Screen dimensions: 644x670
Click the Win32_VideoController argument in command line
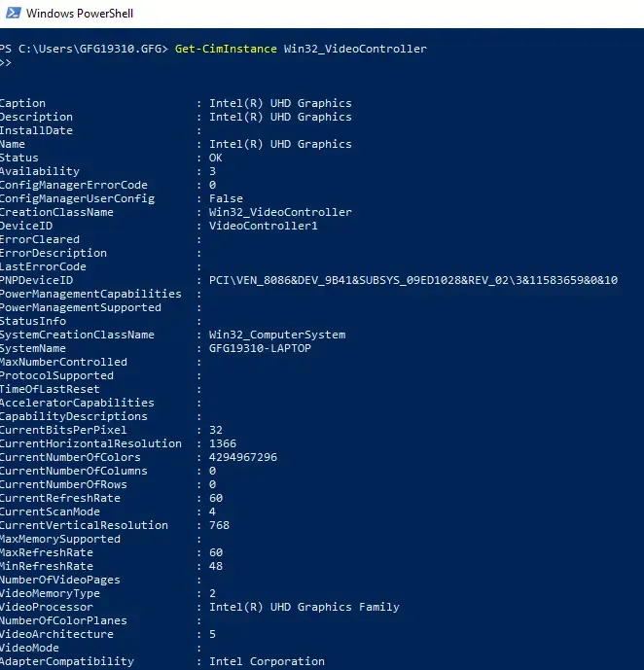tap(355, 49)
